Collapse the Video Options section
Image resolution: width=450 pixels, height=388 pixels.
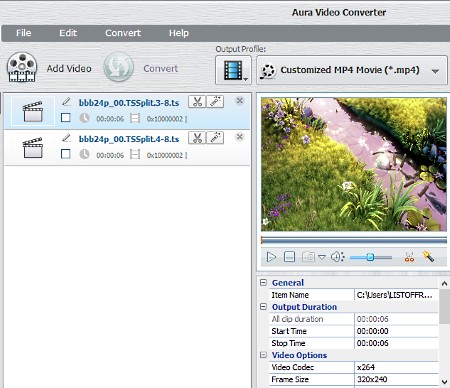pyautogui.click(x=263, y=355)
